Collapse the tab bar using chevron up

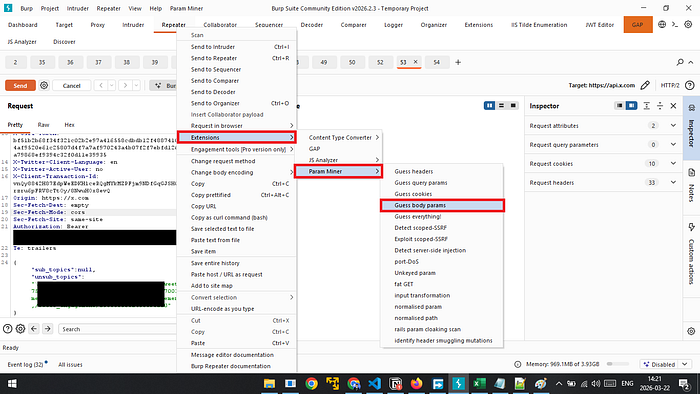coord(691,62)
